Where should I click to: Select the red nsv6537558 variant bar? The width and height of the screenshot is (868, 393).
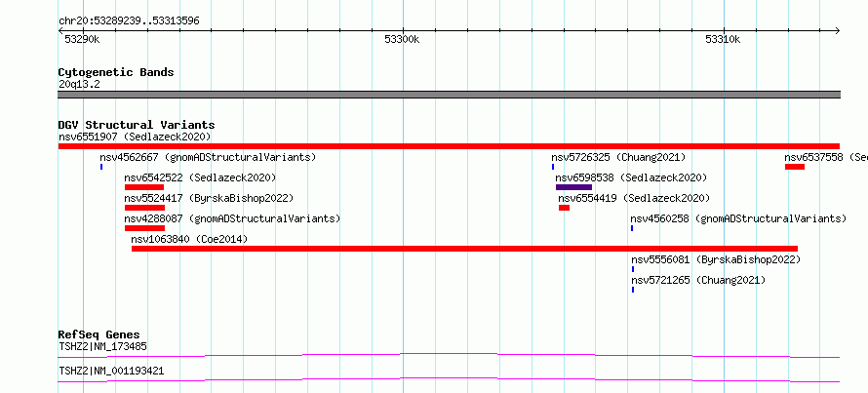[x=795, y=167]
